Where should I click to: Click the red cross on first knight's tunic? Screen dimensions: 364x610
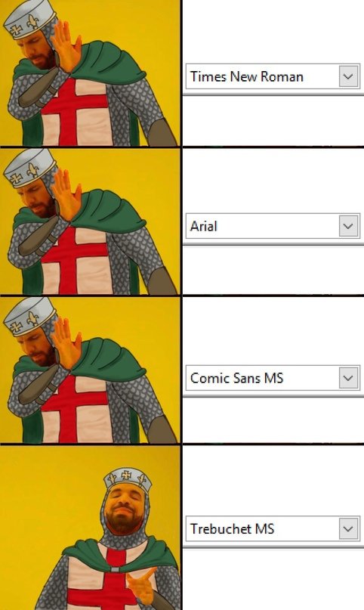76,111
